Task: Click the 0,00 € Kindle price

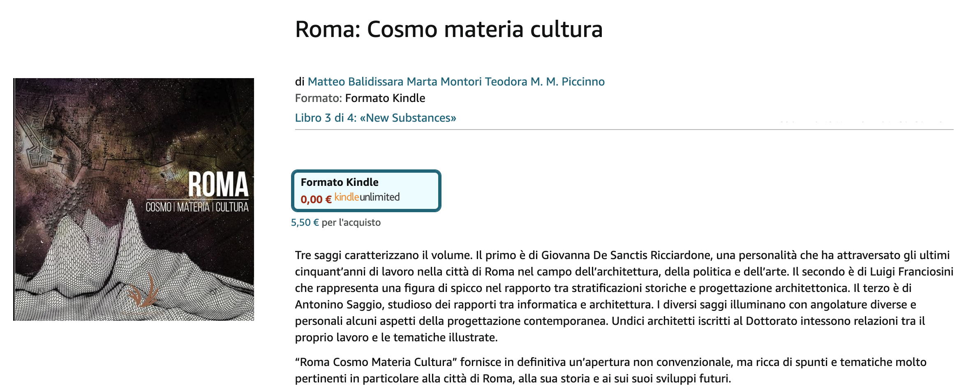Action: coord(316,200)
